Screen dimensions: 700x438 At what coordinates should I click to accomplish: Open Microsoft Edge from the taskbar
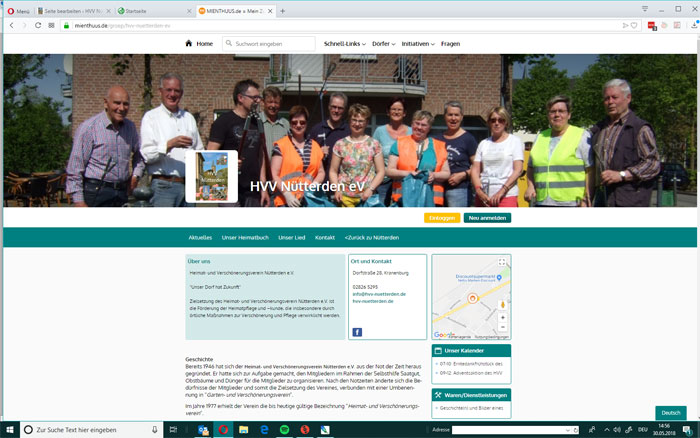click(264, 430)
